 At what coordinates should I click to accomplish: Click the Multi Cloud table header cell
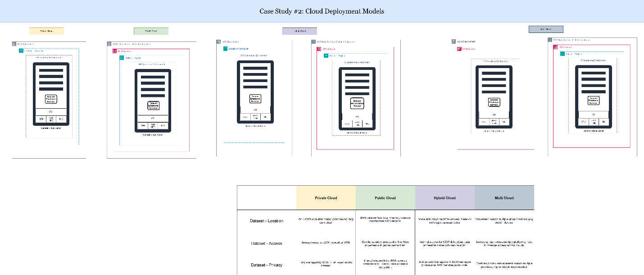(x=504, y=197)
